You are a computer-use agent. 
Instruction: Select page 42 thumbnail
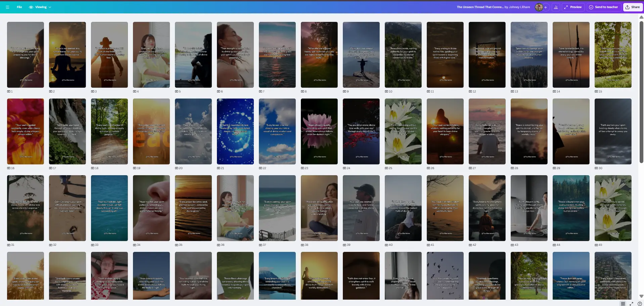487,208
